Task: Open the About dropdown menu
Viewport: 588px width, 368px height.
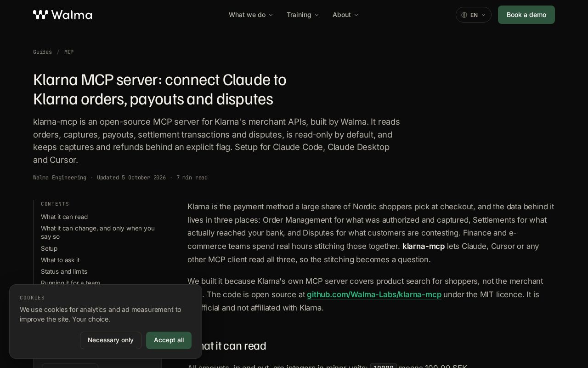Action: point(345,15)
